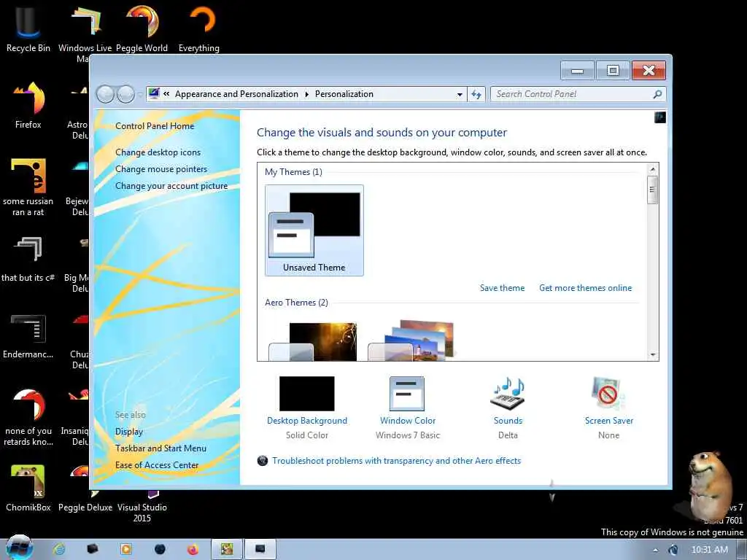Viewport: 747px width, 560px height.
Task: Click the Control Panel help icon
Action: click(x=659, y=117)
